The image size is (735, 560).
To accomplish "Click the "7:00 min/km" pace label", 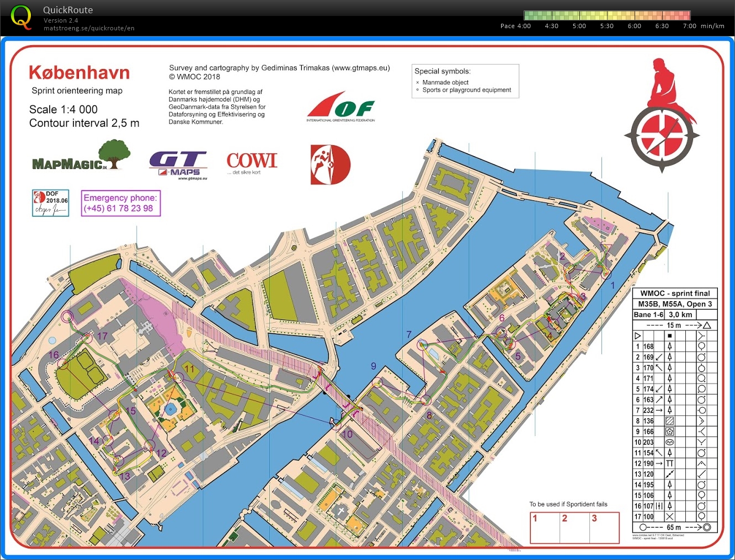I will coord(704,26).
